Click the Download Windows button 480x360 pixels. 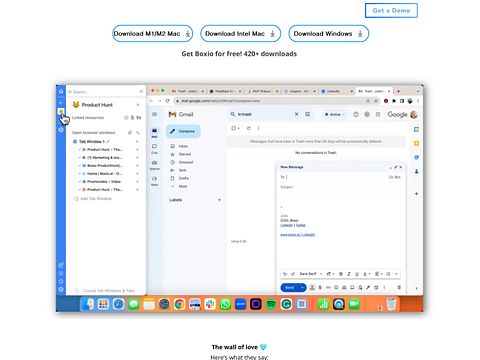(x=328, y=34)
